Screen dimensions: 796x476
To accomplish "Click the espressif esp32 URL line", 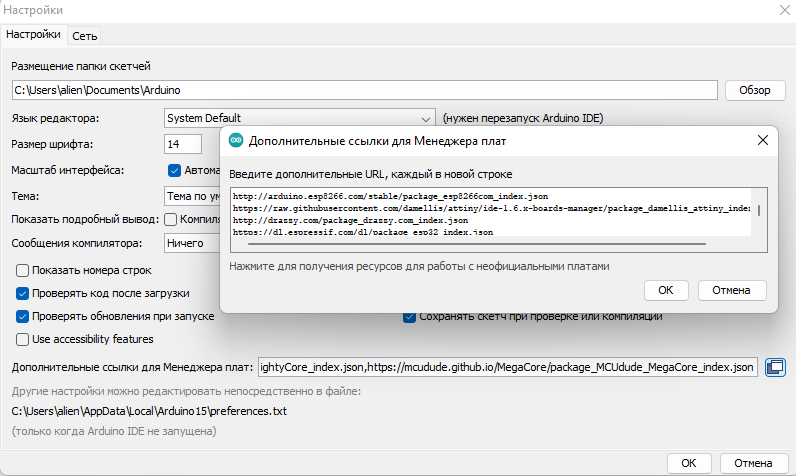I will 363,232.
